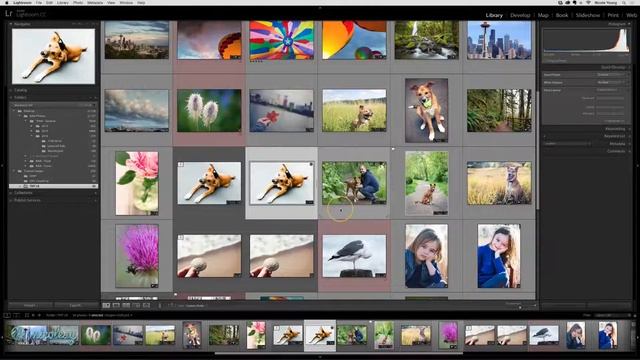The width and height of the screenshot is (640, 360).
Task: Switch to the Library module
Action: (494, 15)
